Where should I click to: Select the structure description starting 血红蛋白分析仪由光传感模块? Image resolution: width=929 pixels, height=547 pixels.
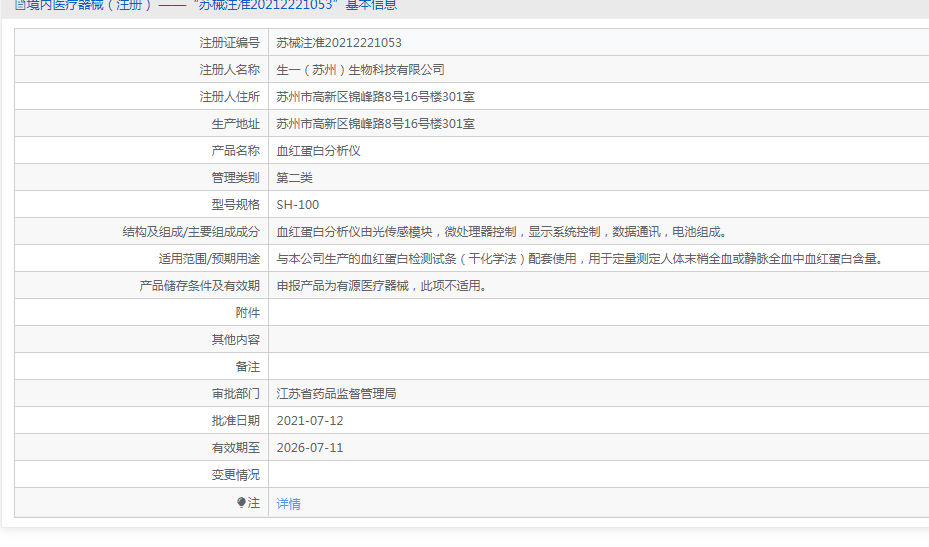501,232
